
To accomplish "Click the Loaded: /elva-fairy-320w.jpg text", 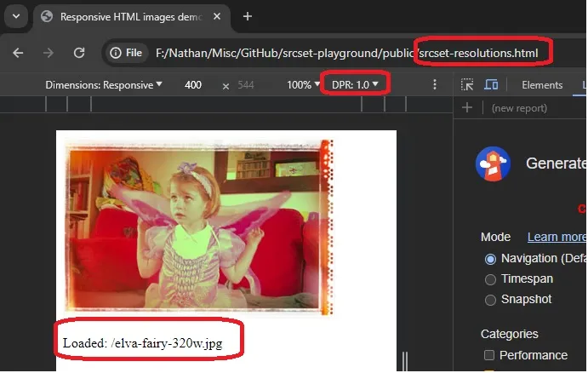I will (142, 344).
